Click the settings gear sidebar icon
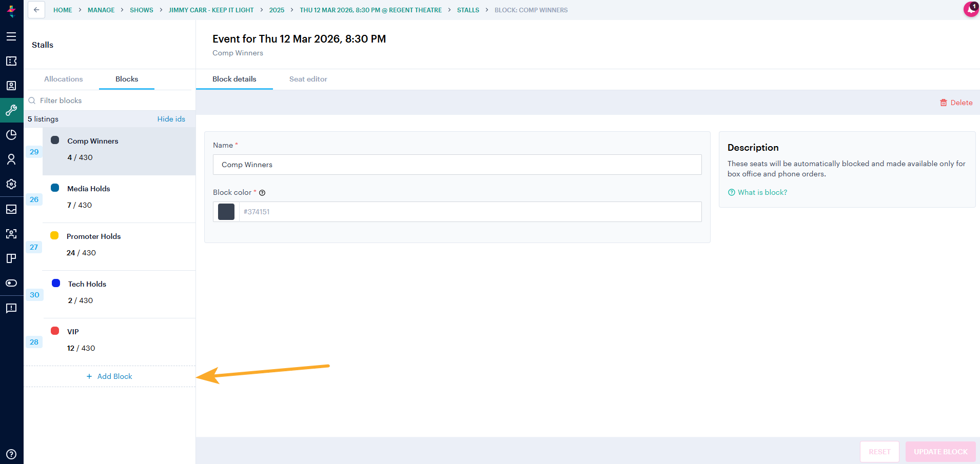Image resolution: width=980 pixels, height=464 pixels. [x=11, y=184]
